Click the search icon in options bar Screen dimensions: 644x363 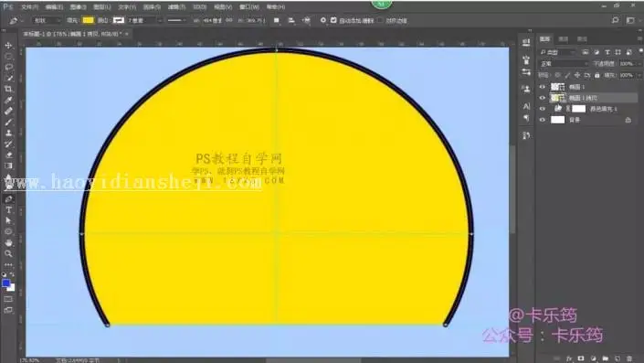pyautogui.click(x=615, y=20)
